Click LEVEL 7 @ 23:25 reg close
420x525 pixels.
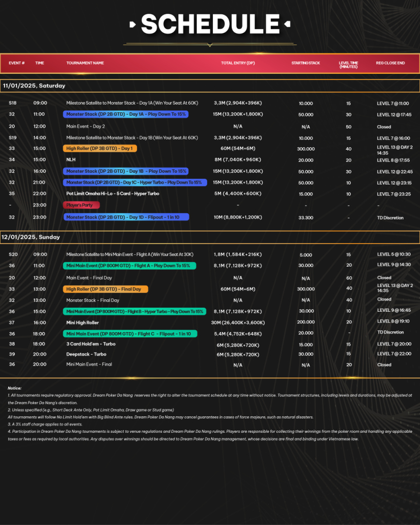pyautogui.click(x=393, y=194)
